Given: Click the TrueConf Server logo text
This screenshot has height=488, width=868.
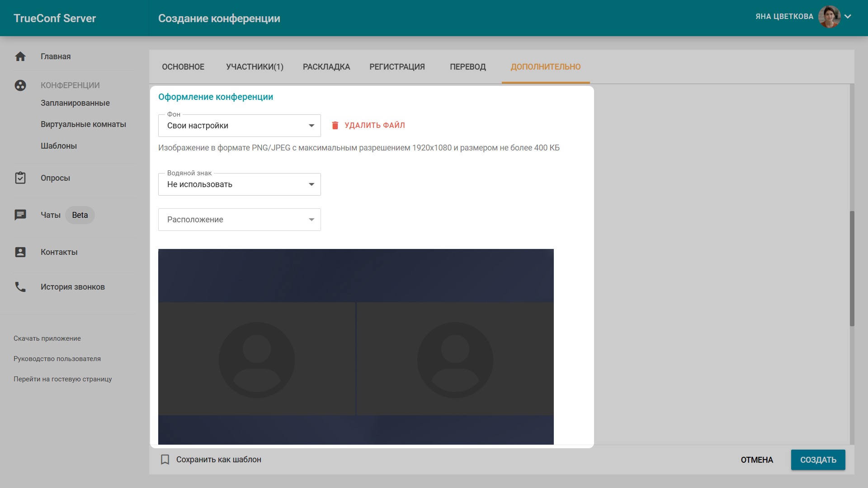Looking at the screenshot, I should [55, 19].
